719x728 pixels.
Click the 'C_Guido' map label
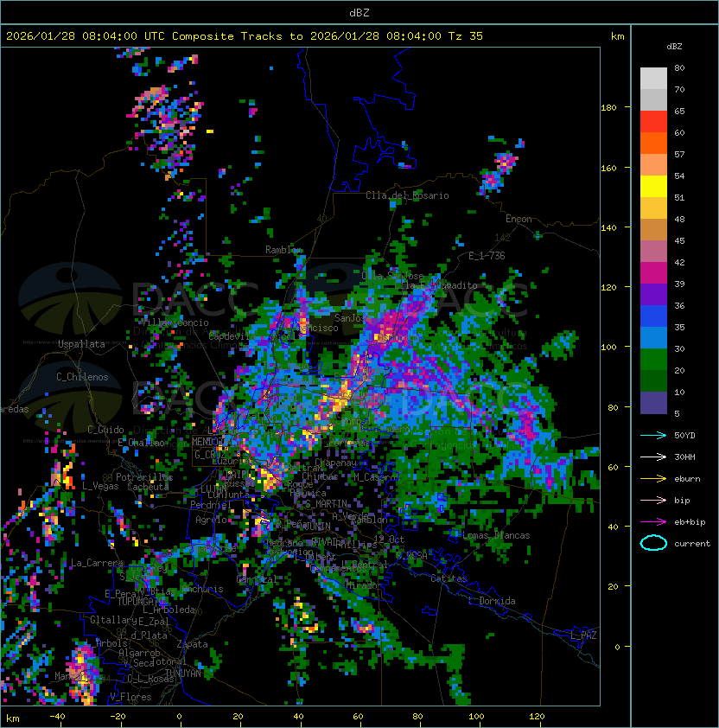click(105, 430)
